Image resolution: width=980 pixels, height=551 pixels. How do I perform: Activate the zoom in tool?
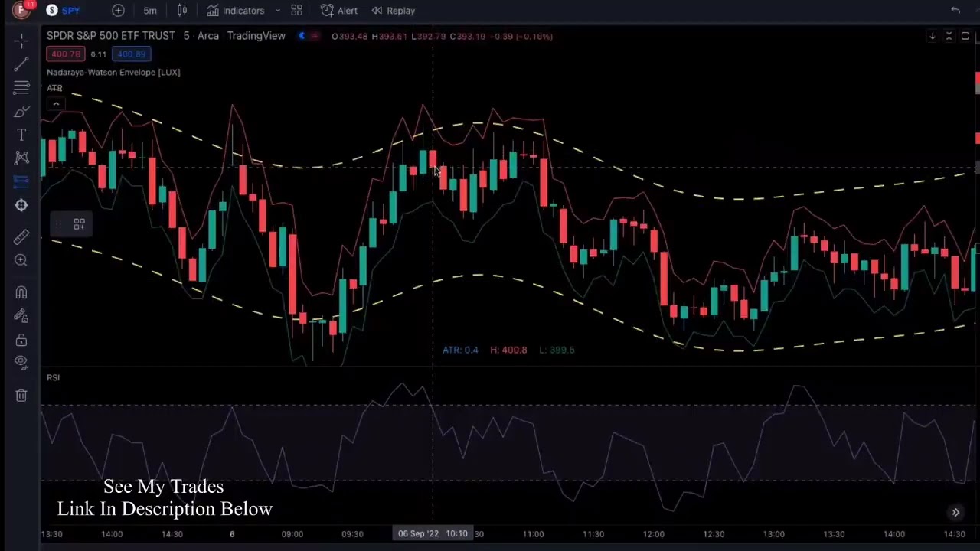click(x=21, y=260)
